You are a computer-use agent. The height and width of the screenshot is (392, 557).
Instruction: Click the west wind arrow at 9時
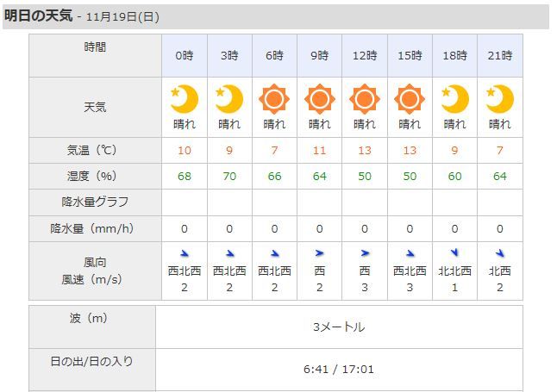click(319, 253)
